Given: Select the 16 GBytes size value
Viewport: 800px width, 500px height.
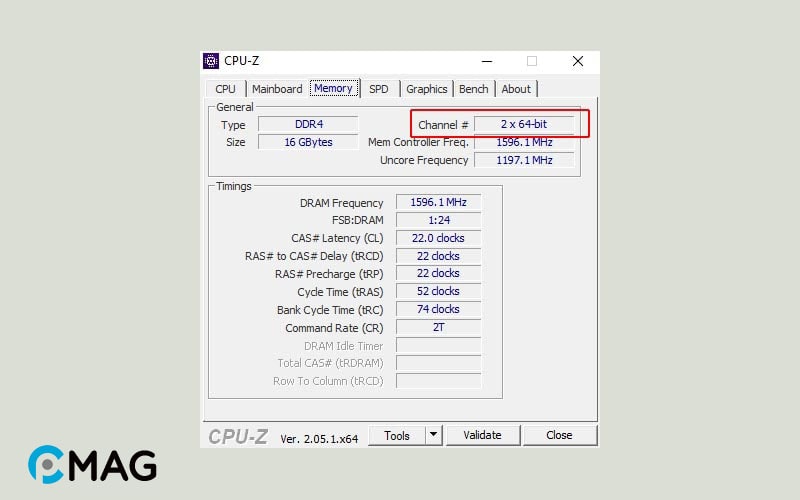Looking at the screenshot, I should (x=308, y=142).
